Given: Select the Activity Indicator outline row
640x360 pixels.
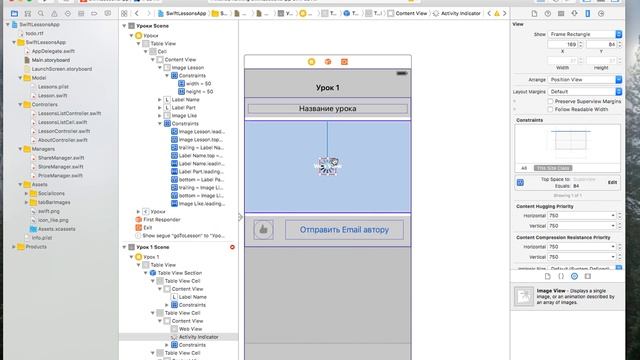Looking at the screenshot, I should (x=179, y=337).
